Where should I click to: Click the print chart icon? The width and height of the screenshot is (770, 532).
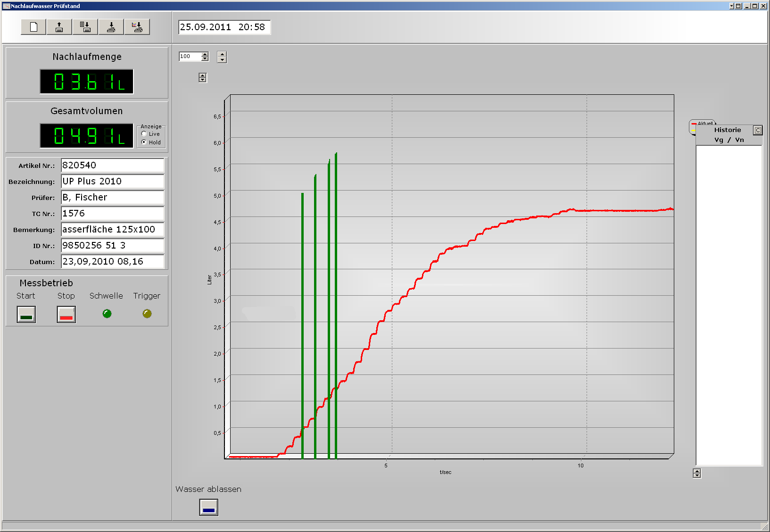coord(137,27)
